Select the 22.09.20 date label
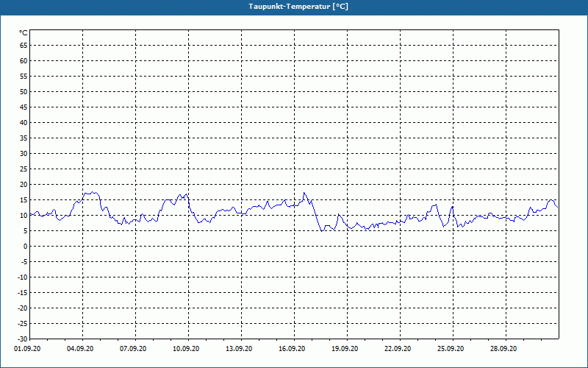 [398, 349]
